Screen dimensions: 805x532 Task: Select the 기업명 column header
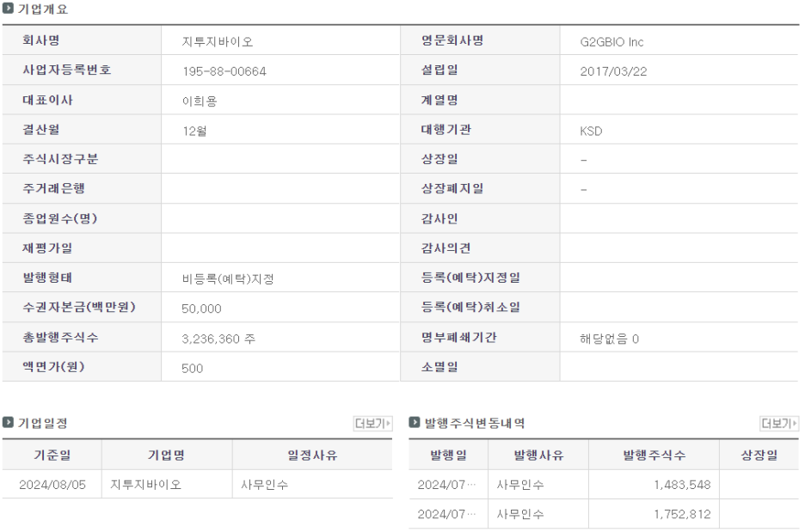pos(166,455)
